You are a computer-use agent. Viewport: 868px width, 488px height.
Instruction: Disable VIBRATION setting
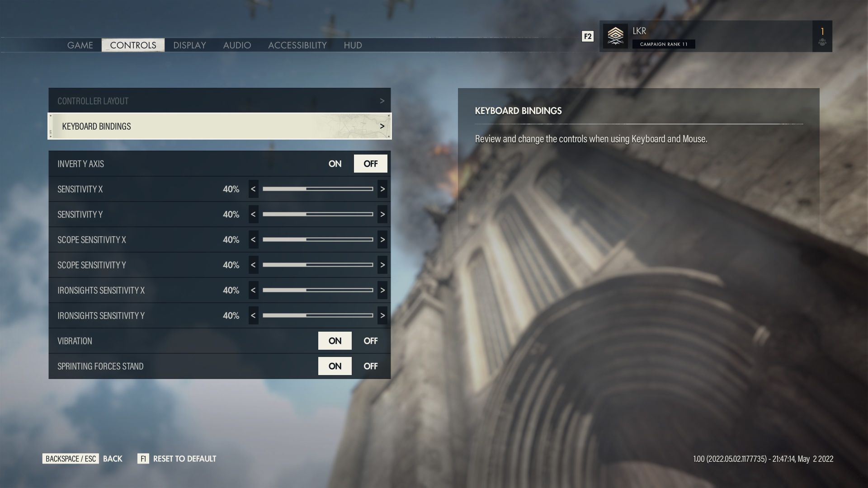tap(370, 340)
